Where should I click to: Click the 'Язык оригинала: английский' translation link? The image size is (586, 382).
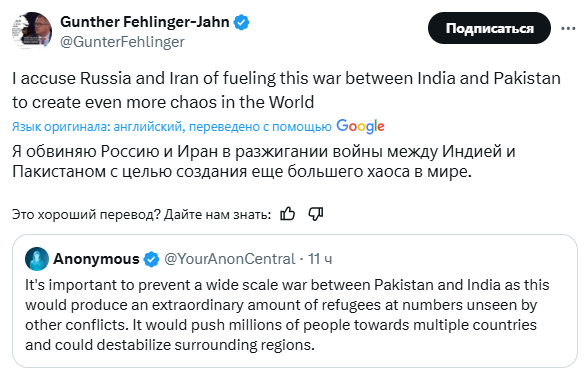coord(97,127)
